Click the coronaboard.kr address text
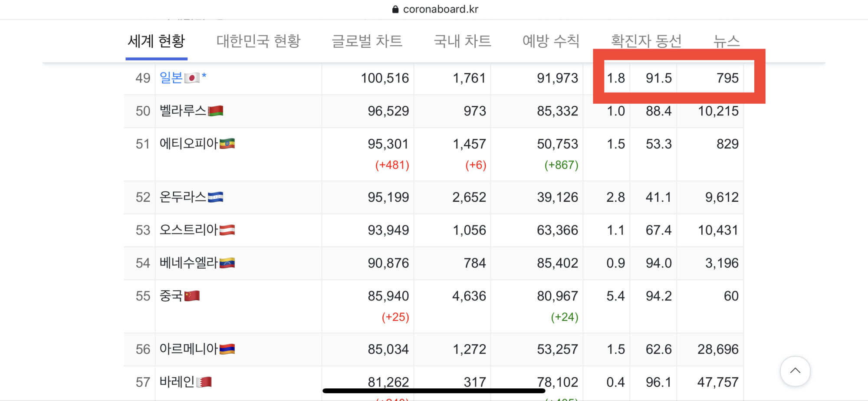The image size is (868, 401). pos(440,9)
